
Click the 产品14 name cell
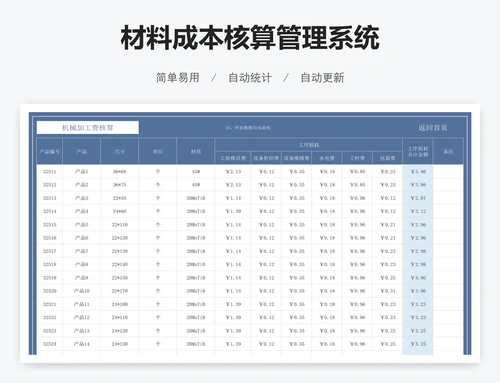(x=81, y=344)
